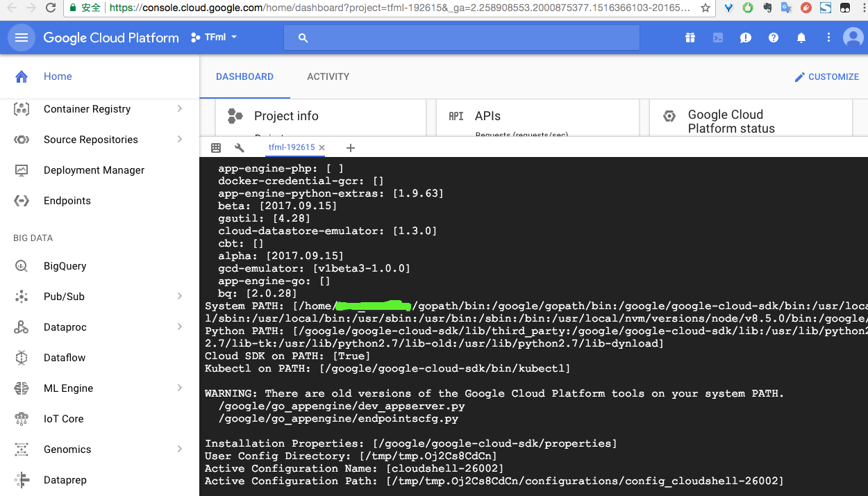Open the navigation hamburger menu

[x=21, y=38]
